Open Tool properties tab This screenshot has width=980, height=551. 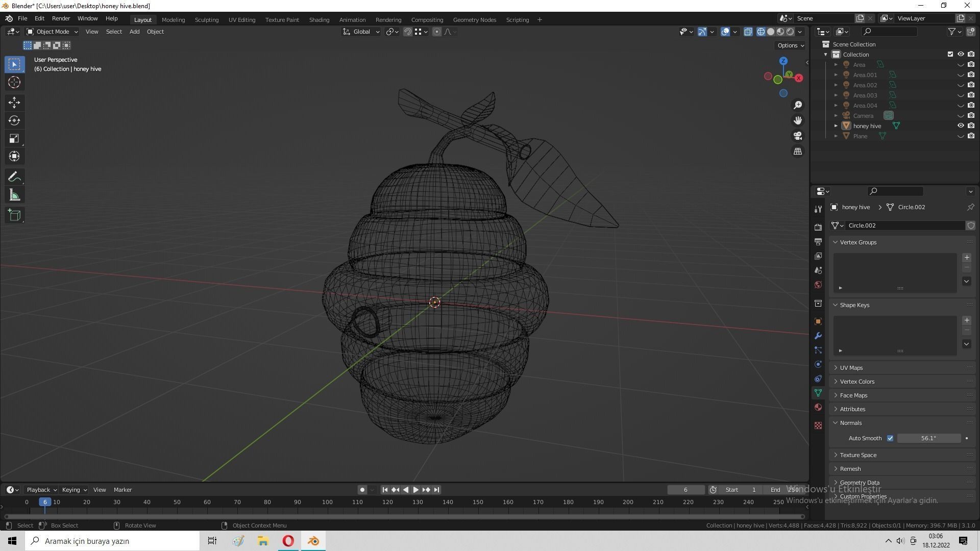pyautogui.click(x=818, y=209)
